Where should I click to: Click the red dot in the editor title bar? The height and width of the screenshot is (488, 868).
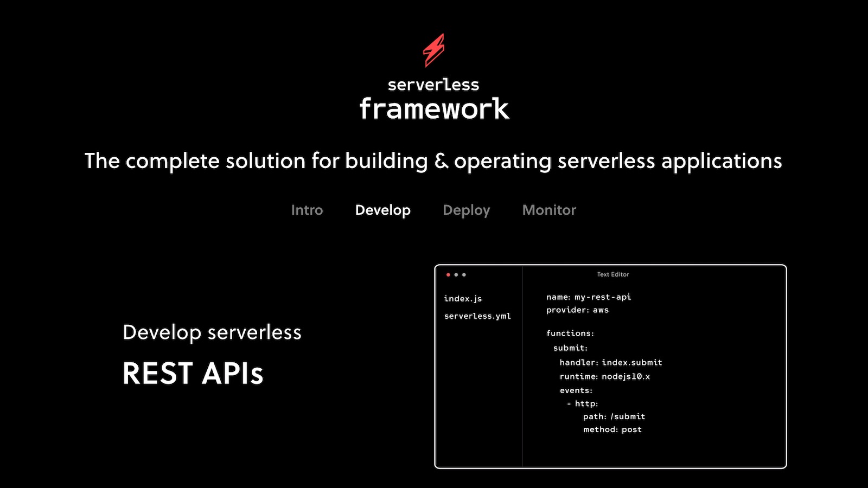click(448, 275)
